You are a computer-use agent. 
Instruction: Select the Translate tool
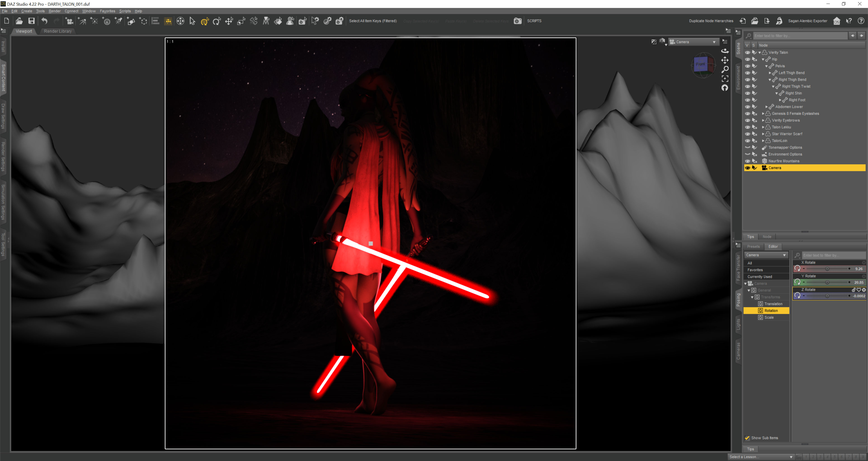click(229, 21)
